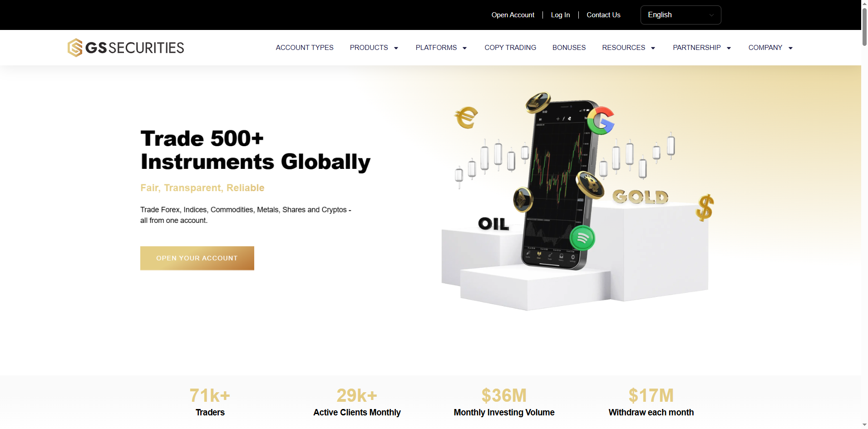868x429 pixels.
Task: Select BONUSES in navigation bar
Action: pyautogui.click(x=569, y=48)
